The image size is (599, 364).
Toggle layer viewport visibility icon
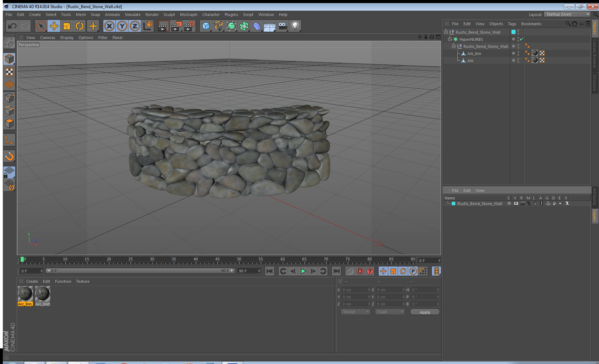[516, 203]
